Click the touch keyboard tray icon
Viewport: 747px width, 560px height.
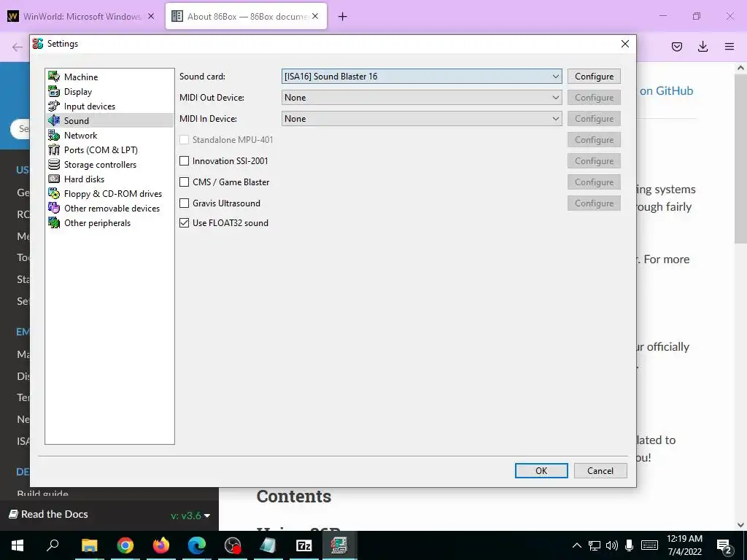pyautogui.click(x=649, y=545)
